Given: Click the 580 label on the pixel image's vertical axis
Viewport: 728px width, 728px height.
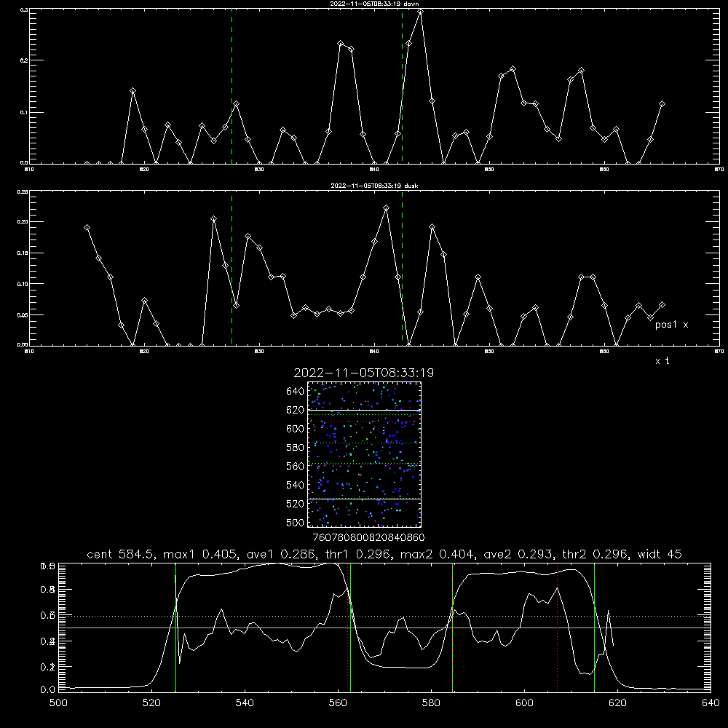Looking at the screenshot, I should click(295, 448).
